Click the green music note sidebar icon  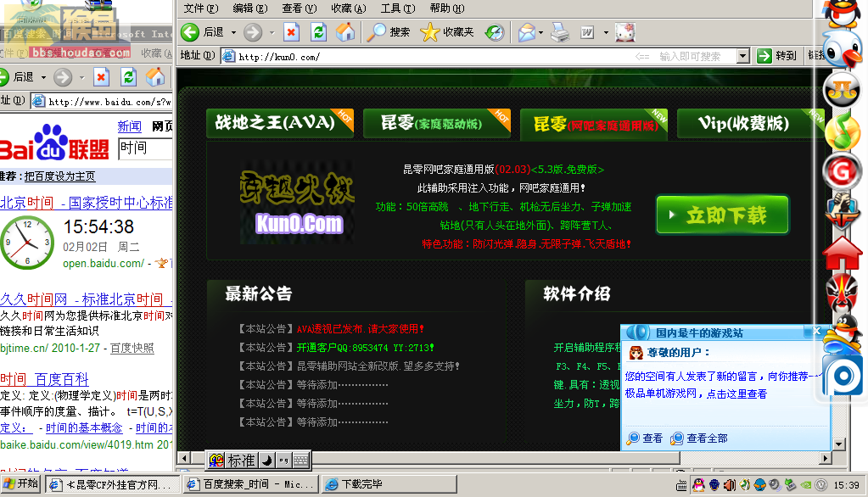point(843,131)
